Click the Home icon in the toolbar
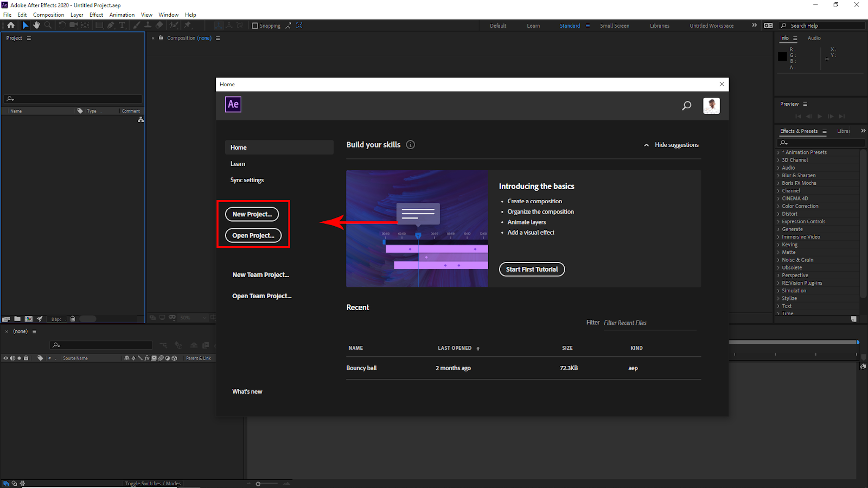Screen dimensions: 868x488 point(11,25)
